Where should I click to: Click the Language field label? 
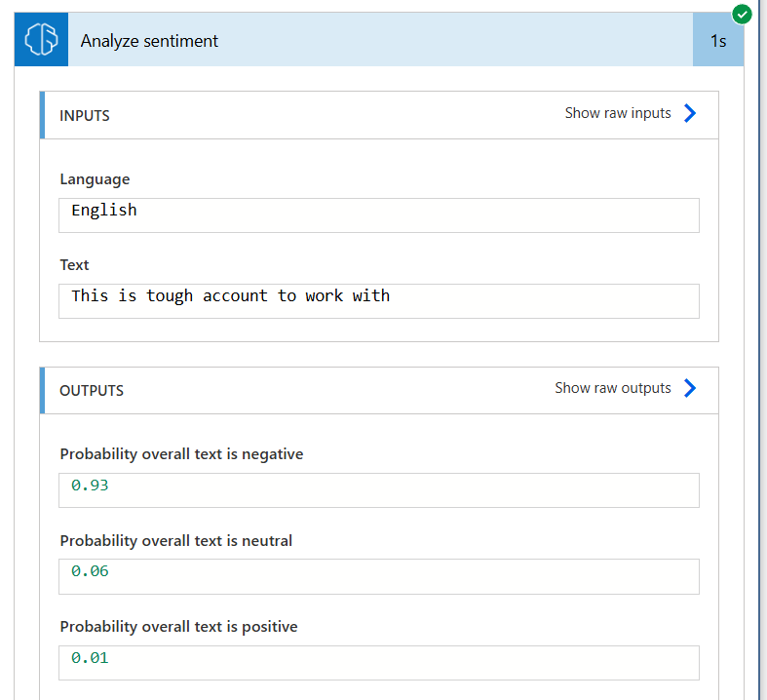95,179
